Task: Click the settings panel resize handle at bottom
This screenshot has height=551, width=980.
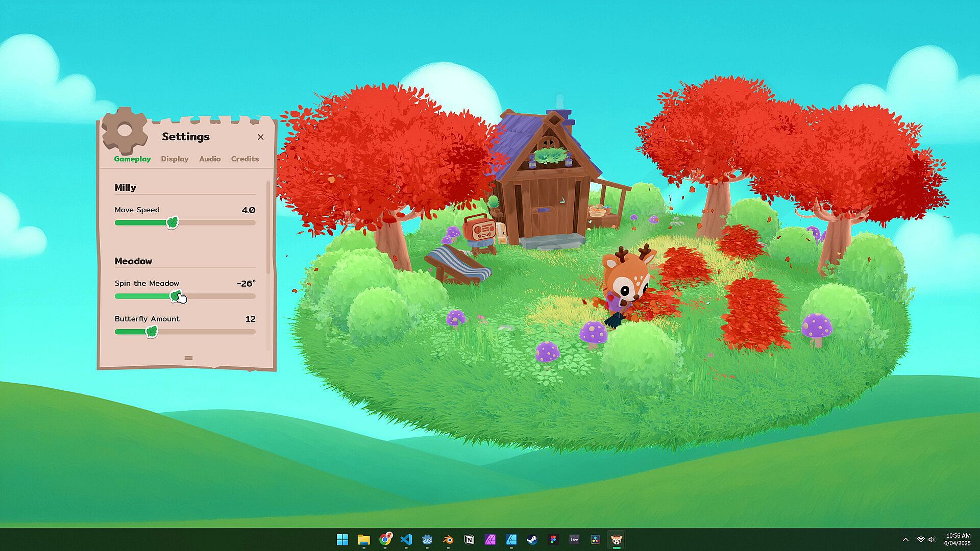Action: pyautogui.click(x=188, y=358)
